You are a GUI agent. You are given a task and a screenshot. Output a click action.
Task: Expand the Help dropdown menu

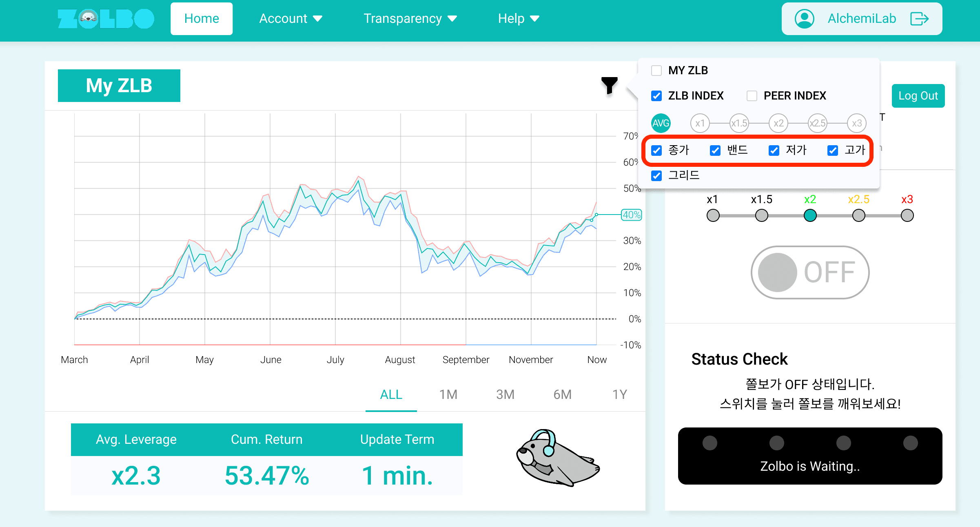tap(519, 19)
